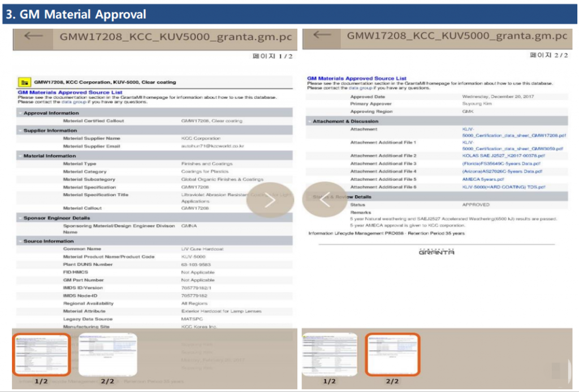Click the data group link on page 2/2
The width and height of the screenshot is (579, 392).
tap(360, 88)
